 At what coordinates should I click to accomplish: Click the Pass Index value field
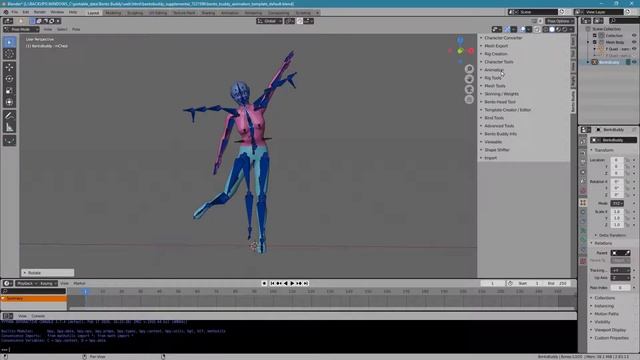point(620,288)
